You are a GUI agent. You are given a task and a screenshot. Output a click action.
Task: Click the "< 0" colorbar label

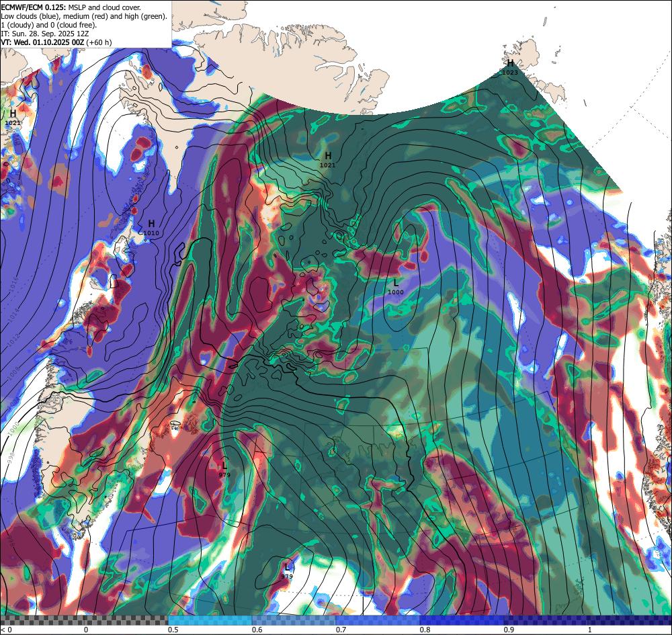pos(6,630)
